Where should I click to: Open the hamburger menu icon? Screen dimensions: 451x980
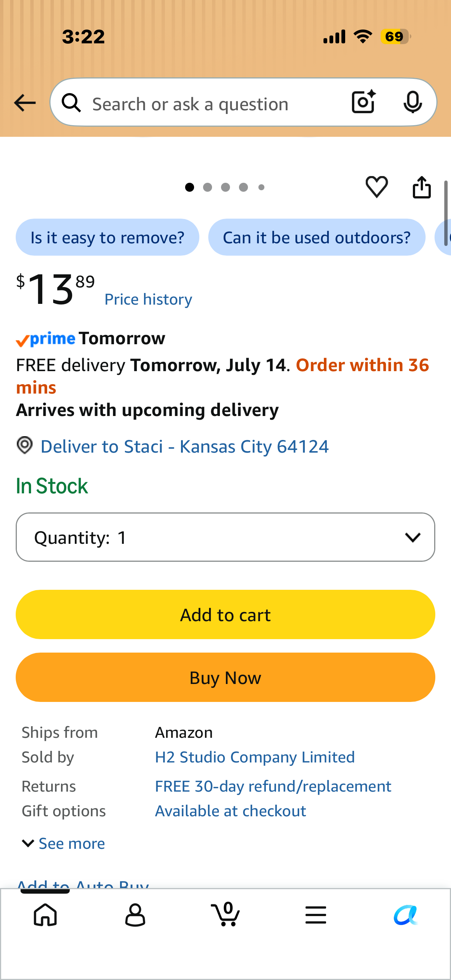pos(316,915)
